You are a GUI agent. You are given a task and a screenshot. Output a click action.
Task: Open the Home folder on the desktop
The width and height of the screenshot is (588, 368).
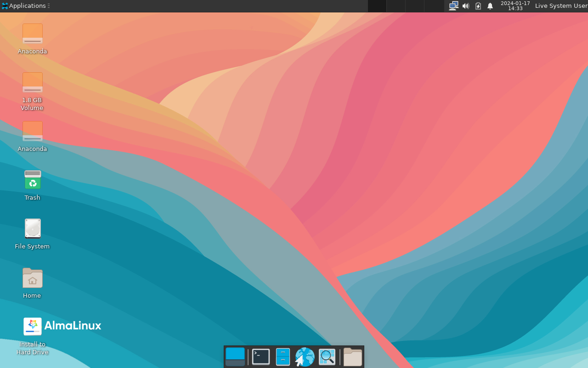click(32, 278)
